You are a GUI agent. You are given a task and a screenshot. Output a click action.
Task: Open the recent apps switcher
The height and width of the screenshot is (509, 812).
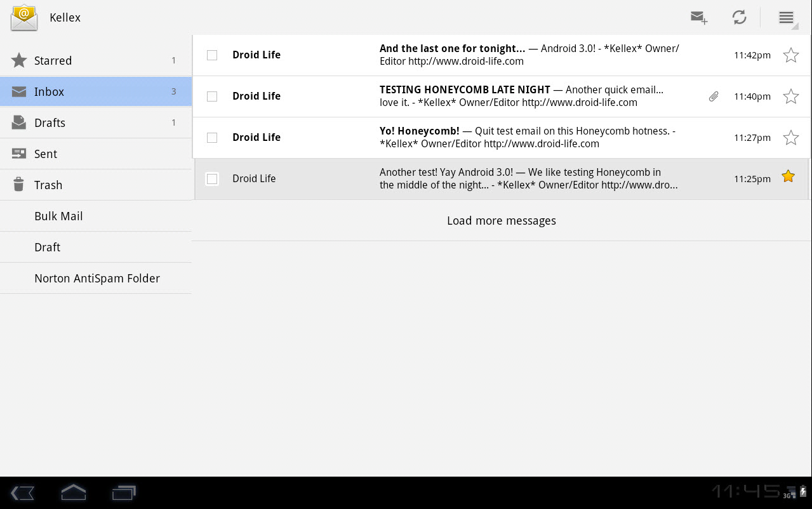click(x=124, y=492)
